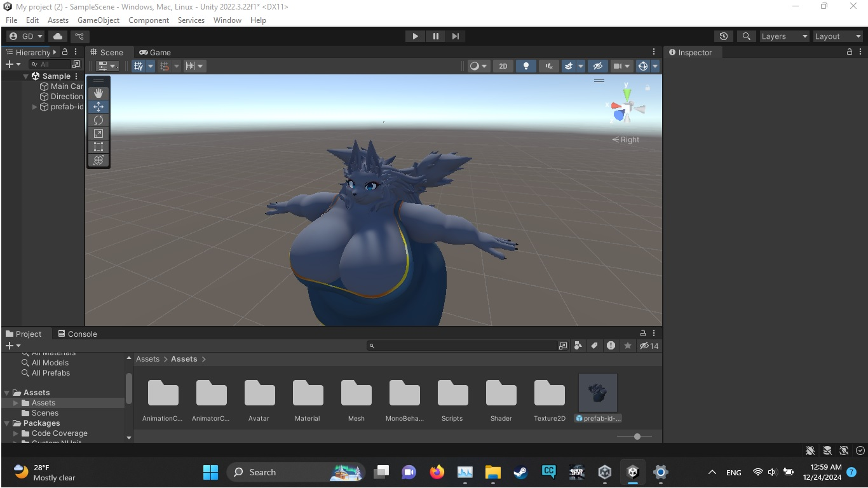
Task: Select the Hand view tool
Action: [x=98, y=93]
